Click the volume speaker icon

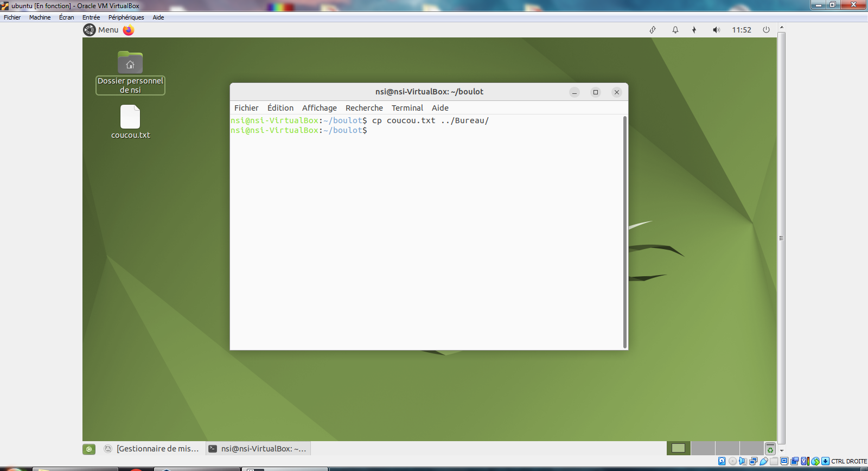[716, 30]
